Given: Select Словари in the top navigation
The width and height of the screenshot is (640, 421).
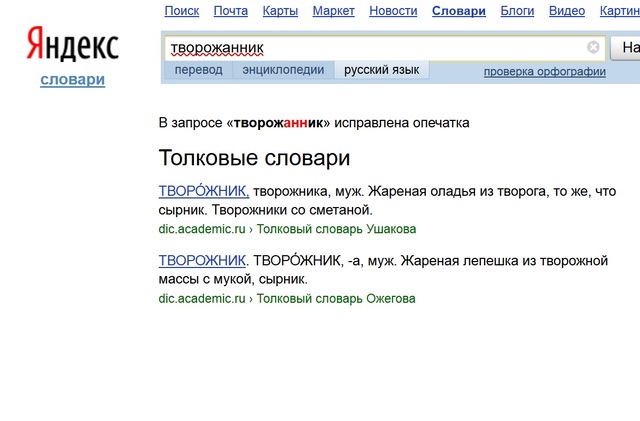Looking at the screenshot, I should coord(459,11).
